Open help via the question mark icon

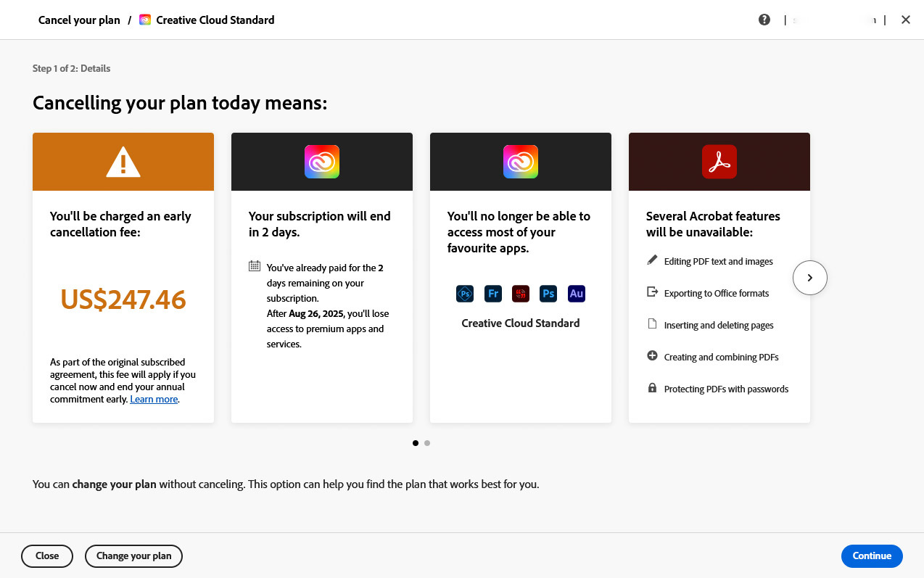tap(764, 20)
